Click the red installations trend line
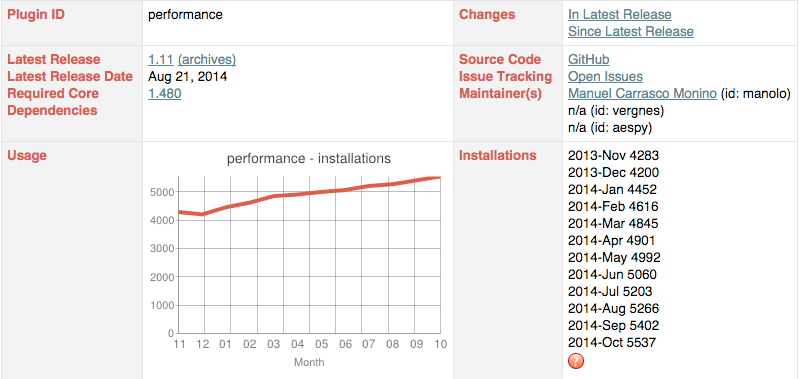 [x=309, y=196]
